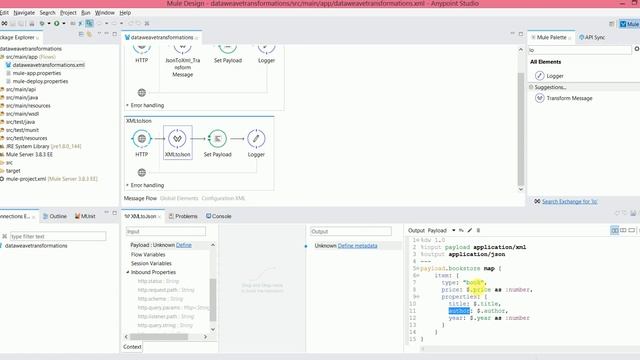Click the Define link beside Payload Unknown

pyautogui.click(x=184, y=245)
